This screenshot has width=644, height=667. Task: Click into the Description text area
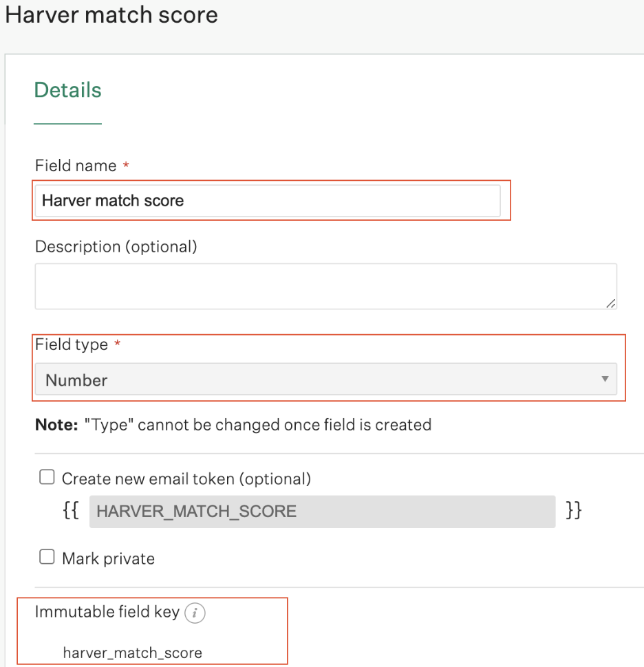(x=325, y=286)
